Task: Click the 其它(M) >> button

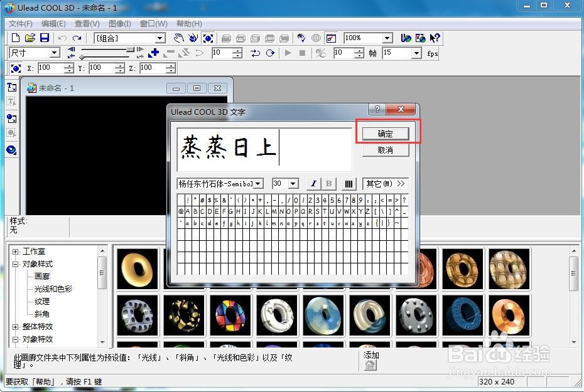Action: pyautogui.click(x=386, y=184)
